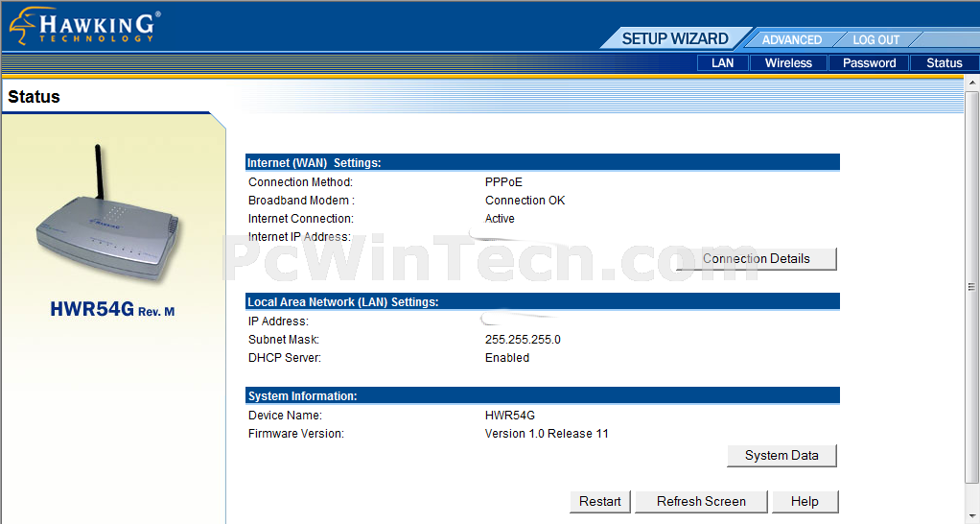This screenshot has width=980, height=524.
Task: Click Version 1.0 Release 11 text
Action: click(x=547, y=434)
